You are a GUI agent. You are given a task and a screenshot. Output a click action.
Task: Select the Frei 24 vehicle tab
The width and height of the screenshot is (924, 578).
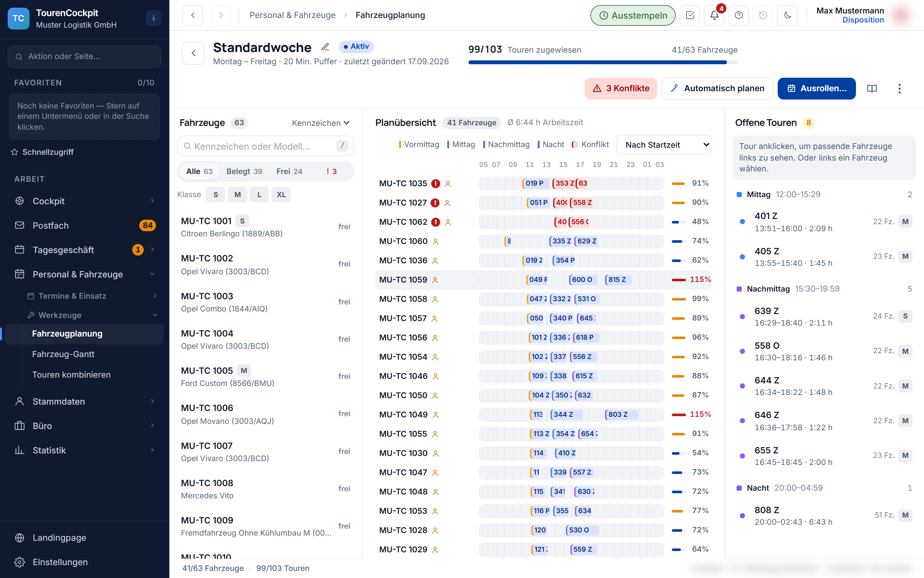coord(289,172)
